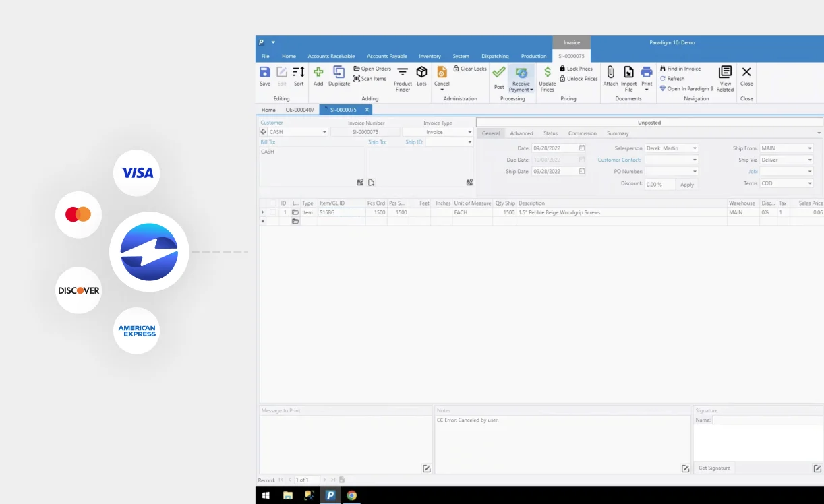Click Find in Invoice
824x504 pixels.
(x=680, y=69)
